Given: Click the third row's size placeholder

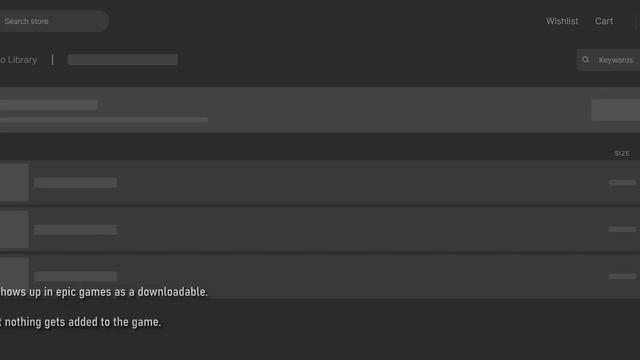Looking at the screenshot, I should coord(622,276).
